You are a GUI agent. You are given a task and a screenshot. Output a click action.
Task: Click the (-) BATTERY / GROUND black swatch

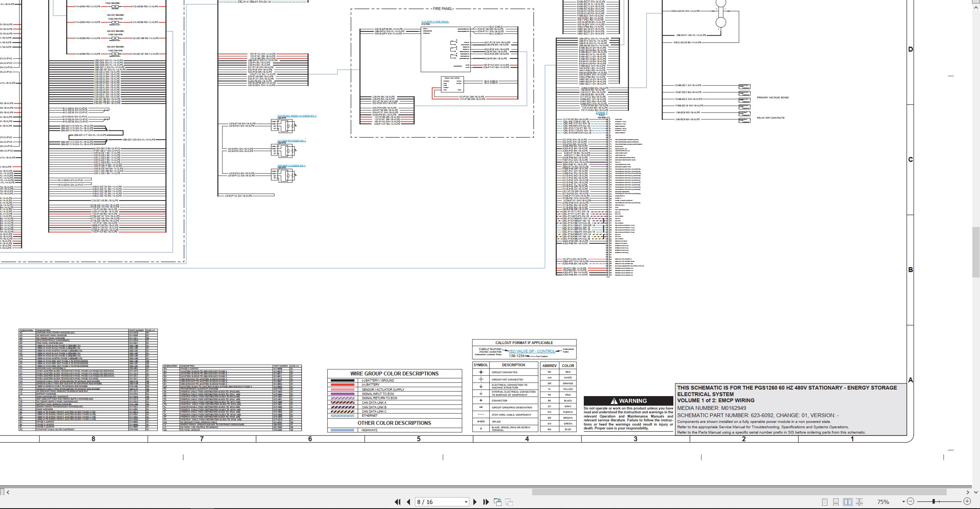[342, 380]
